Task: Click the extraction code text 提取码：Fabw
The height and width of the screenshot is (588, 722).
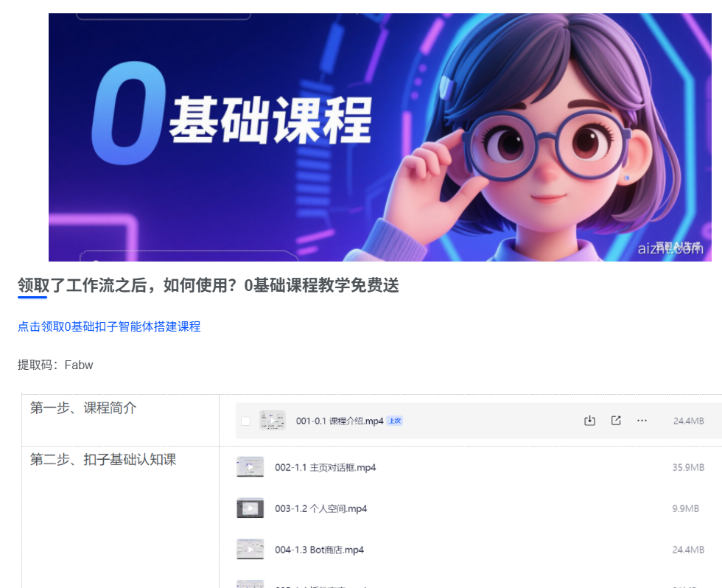Action: [55, 365]
